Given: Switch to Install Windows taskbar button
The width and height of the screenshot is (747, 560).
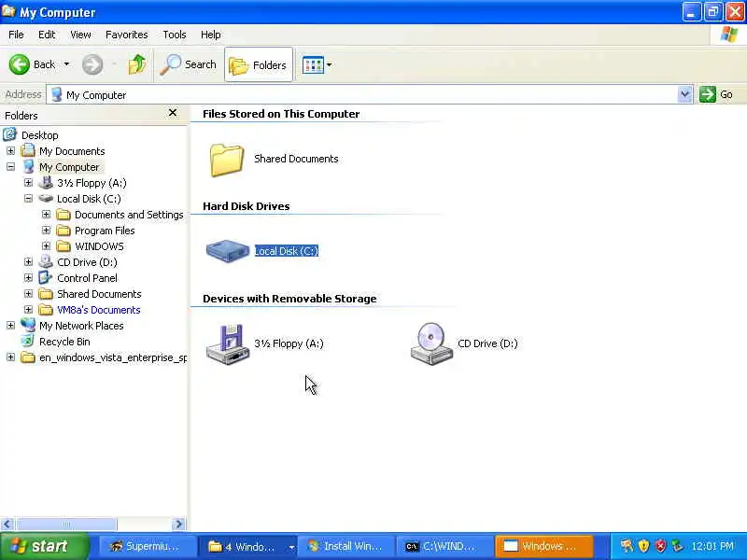Looking at the screenshot, I should 347,547.
